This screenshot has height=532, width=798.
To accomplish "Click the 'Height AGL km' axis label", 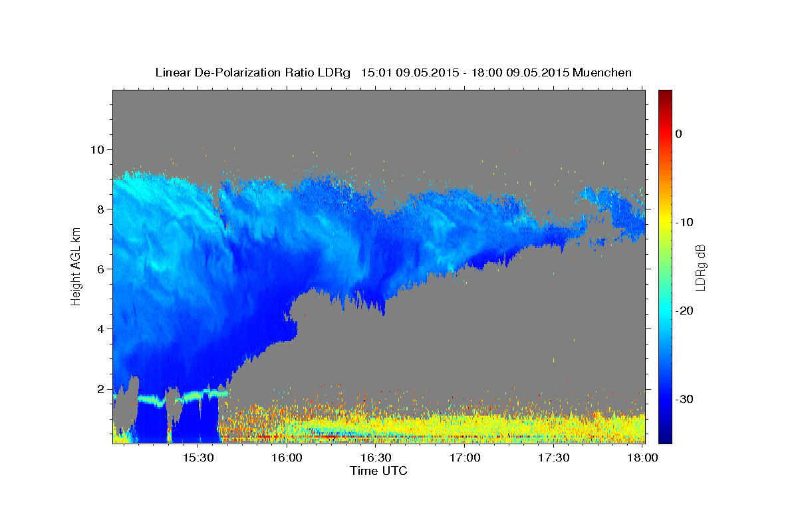I will pyautogui.click(x=76, y=266).
